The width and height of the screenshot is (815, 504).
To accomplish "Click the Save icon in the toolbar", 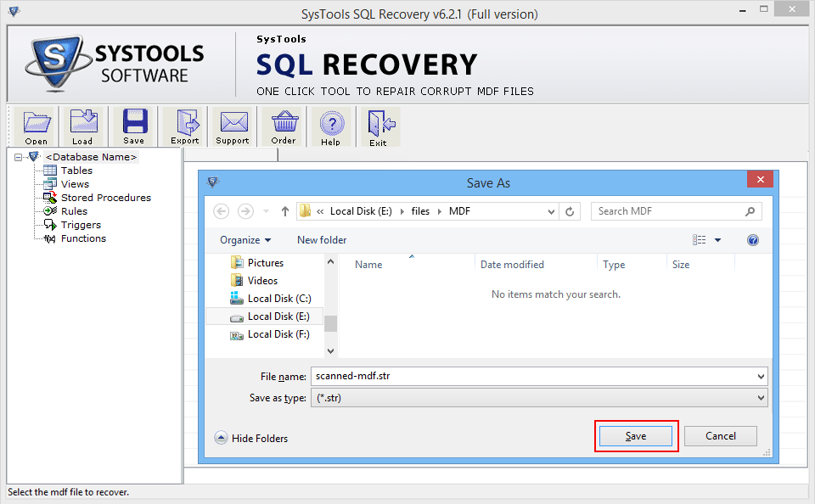I will tap(133, 126).
